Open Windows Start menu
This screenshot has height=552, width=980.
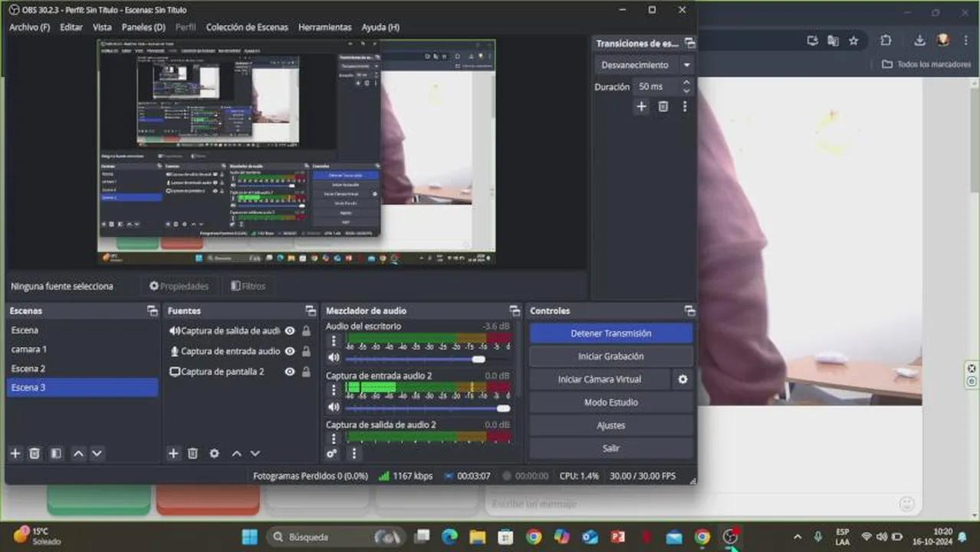point(250,537)
